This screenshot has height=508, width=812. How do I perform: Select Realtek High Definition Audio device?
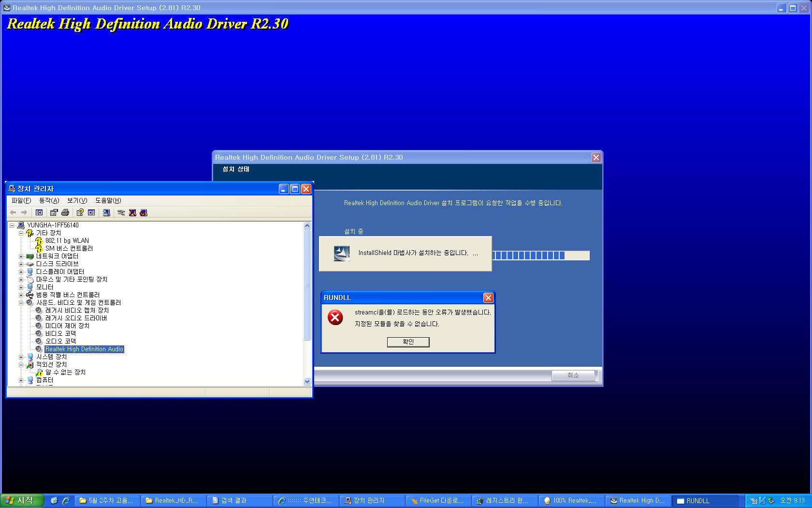tap(85, 349)
